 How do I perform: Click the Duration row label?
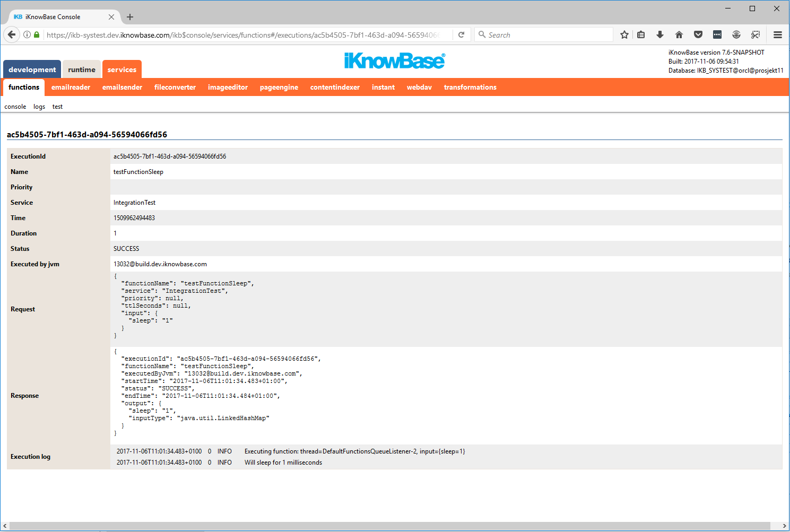pos(23,233)
